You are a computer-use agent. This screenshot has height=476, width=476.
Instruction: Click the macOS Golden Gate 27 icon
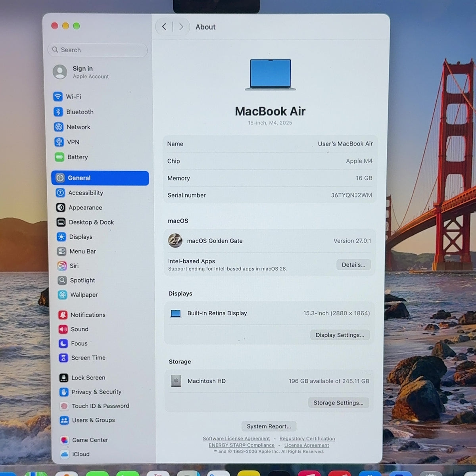175,240
